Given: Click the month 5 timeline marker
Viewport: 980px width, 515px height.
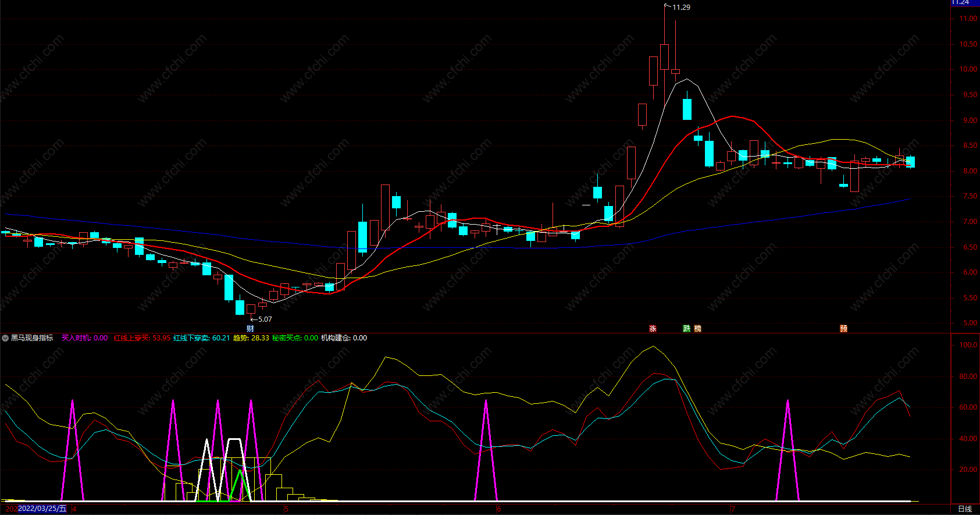Looking at the screenshot, I should coord(287,509).
